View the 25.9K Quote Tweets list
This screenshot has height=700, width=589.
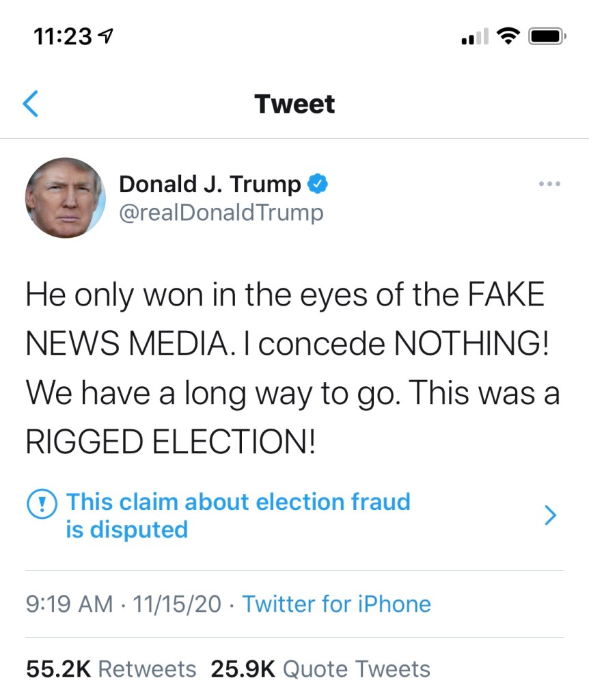320,669
